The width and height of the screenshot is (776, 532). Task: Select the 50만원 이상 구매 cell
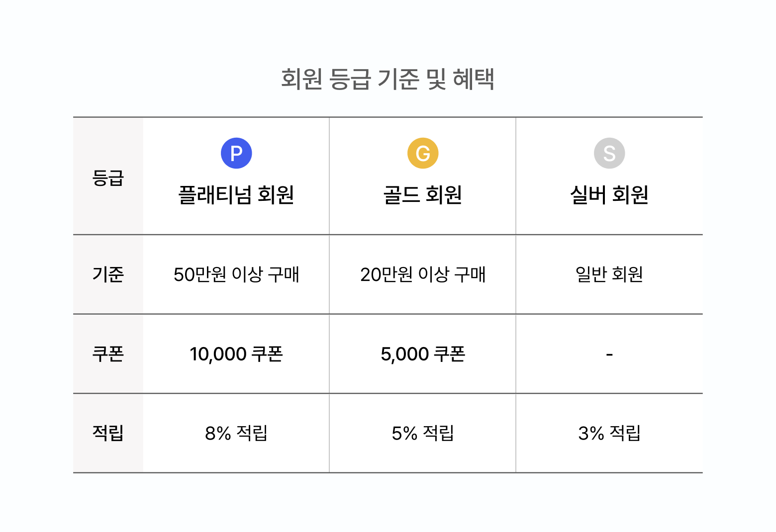tap(236, 274)
